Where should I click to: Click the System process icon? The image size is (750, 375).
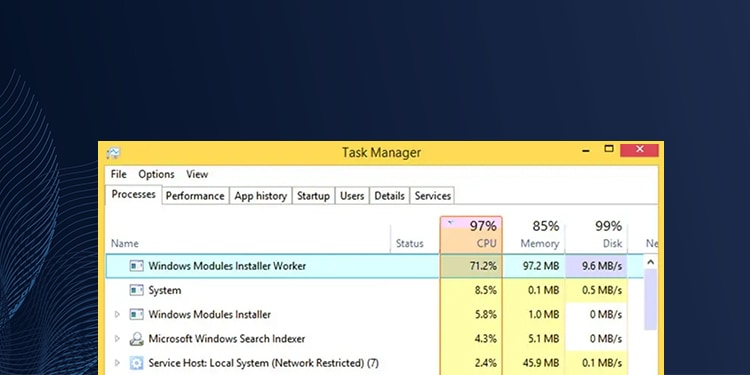(136, 290)
